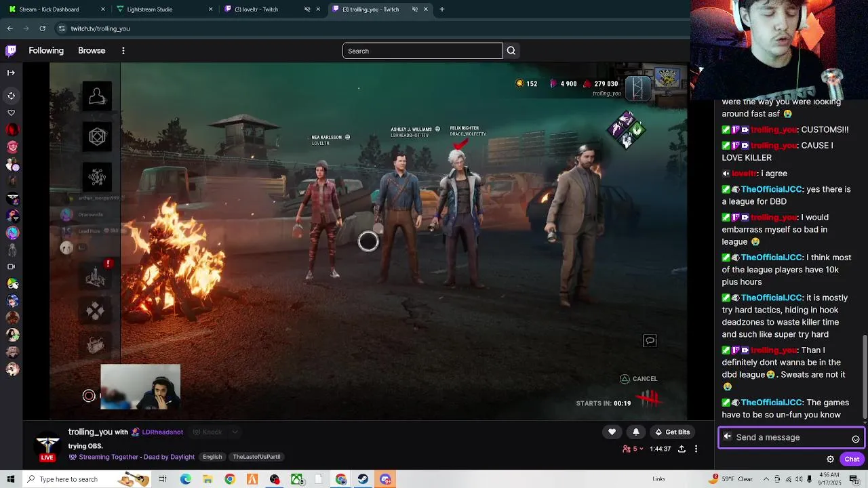Select the TheLastofUsPartII tag

pyautogui.click(x=256, y=457)
